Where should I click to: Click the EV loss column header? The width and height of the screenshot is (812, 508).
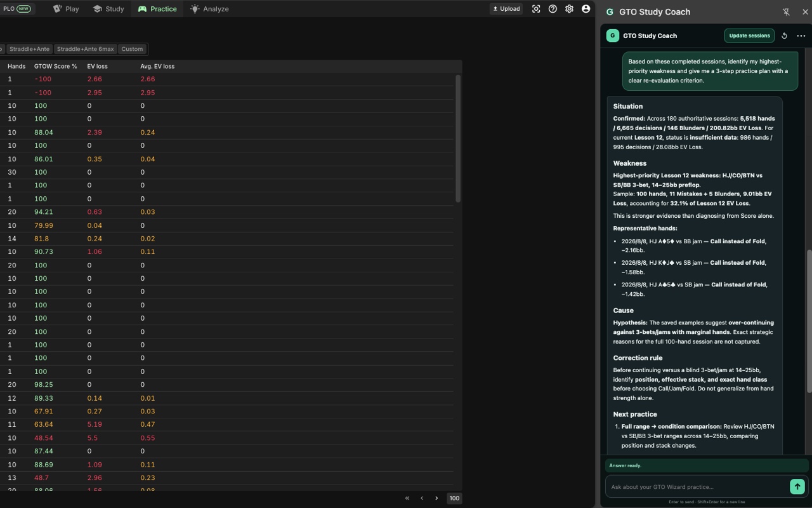pyautogui.click(x=97, y=66)
